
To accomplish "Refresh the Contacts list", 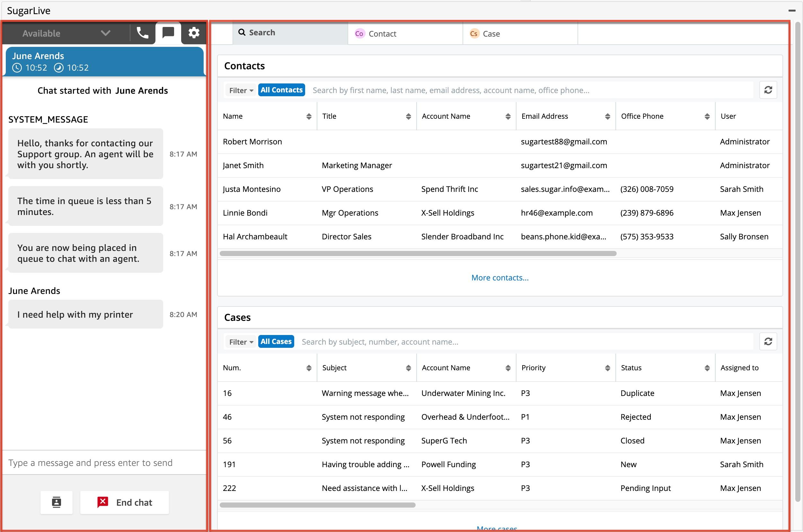I will [768, 90].
